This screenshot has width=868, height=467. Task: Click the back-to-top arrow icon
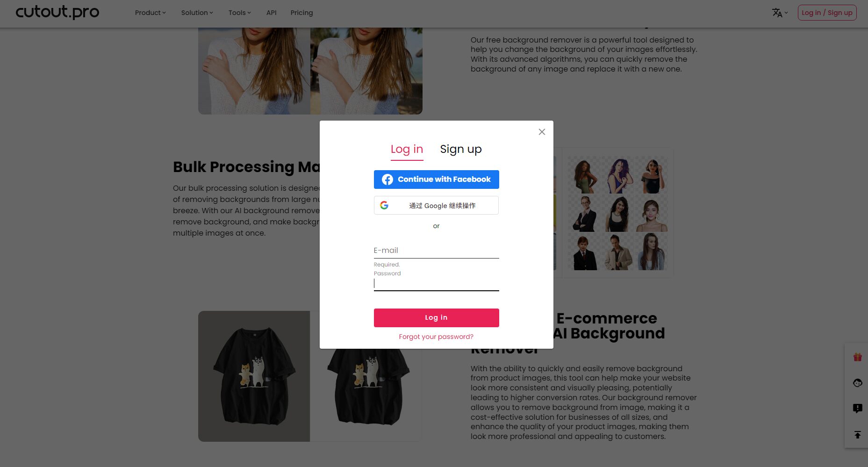(x=857, y=435)
